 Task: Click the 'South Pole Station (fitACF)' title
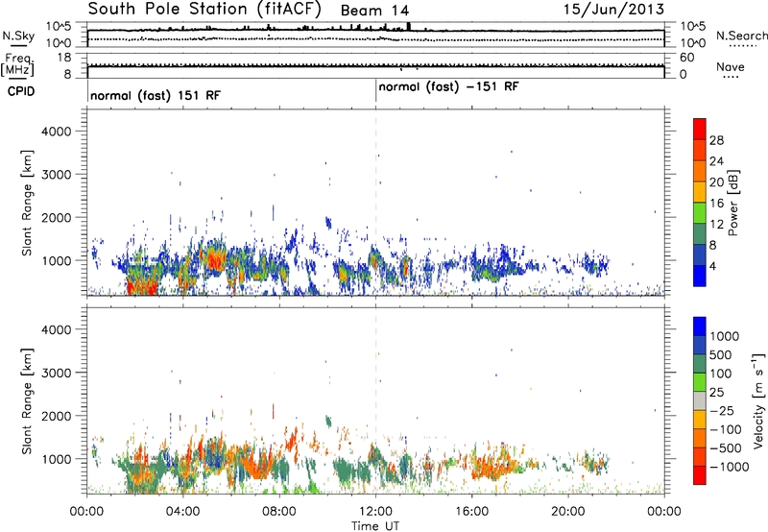[x=204, y=10]
